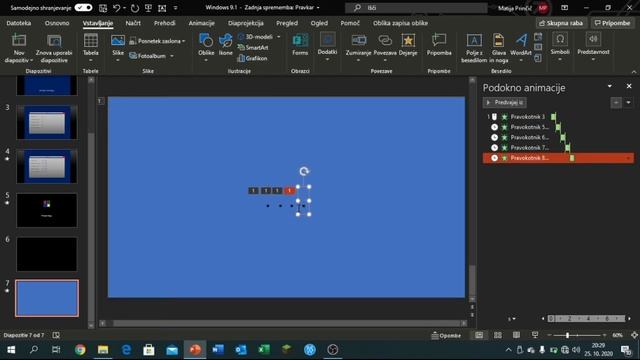Click the undo arrow in title bar
This screenshot has width=640, height=360.
click(x=117, y=8)
